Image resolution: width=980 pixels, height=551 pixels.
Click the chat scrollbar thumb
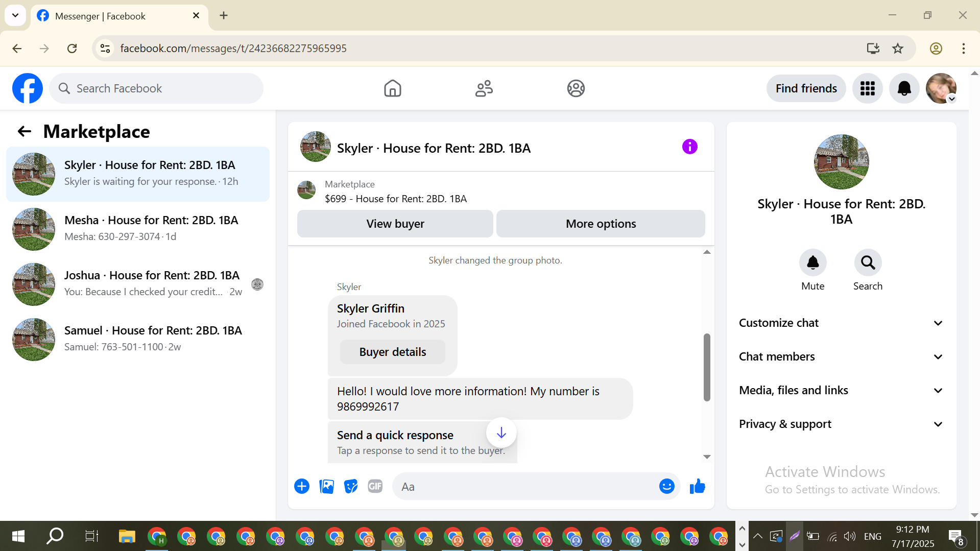707,367
